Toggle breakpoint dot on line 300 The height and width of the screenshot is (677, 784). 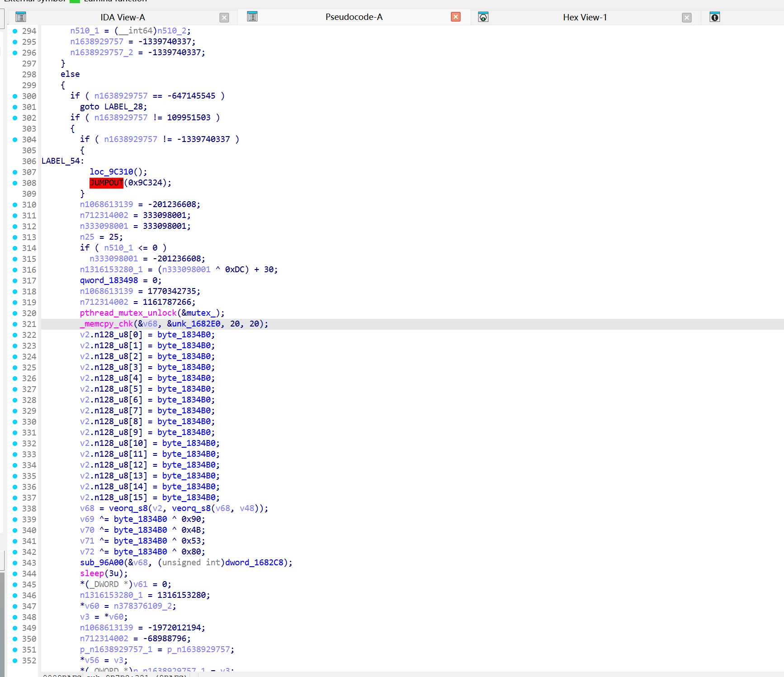point(15,96)
